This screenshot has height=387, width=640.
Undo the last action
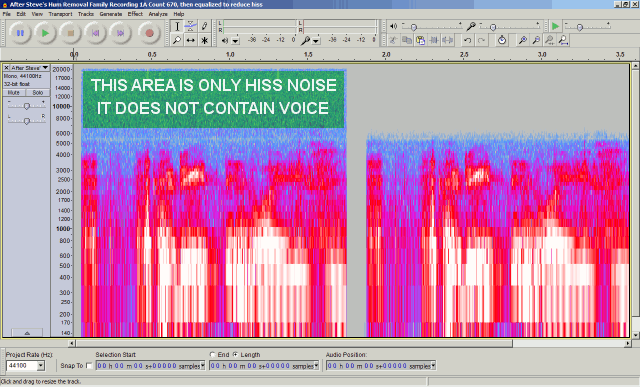tap(467, 40)
